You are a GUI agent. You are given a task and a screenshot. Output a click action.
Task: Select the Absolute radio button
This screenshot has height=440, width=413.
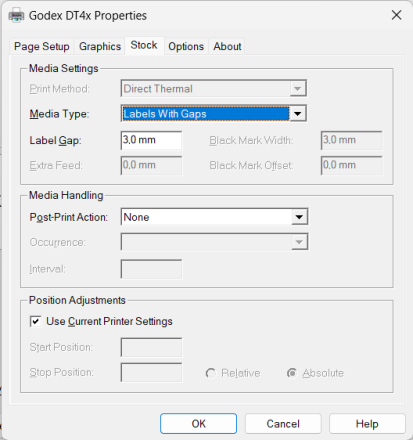coord(292,373)
